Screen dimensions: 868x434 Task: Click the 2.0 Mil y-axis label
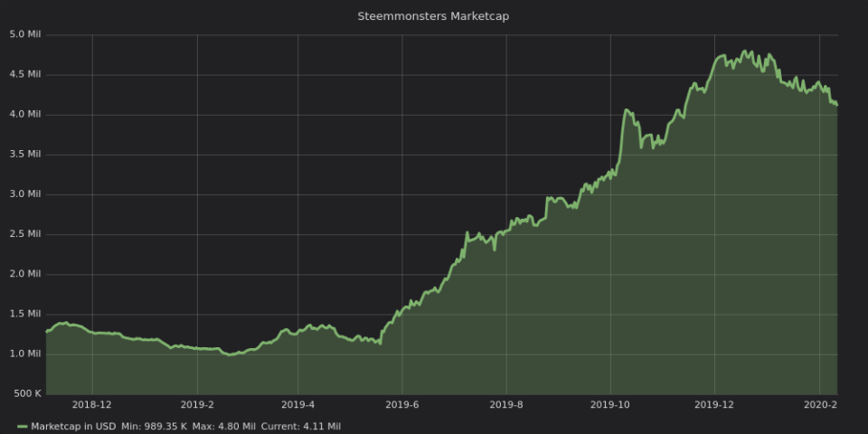click(x=25, y=273)
